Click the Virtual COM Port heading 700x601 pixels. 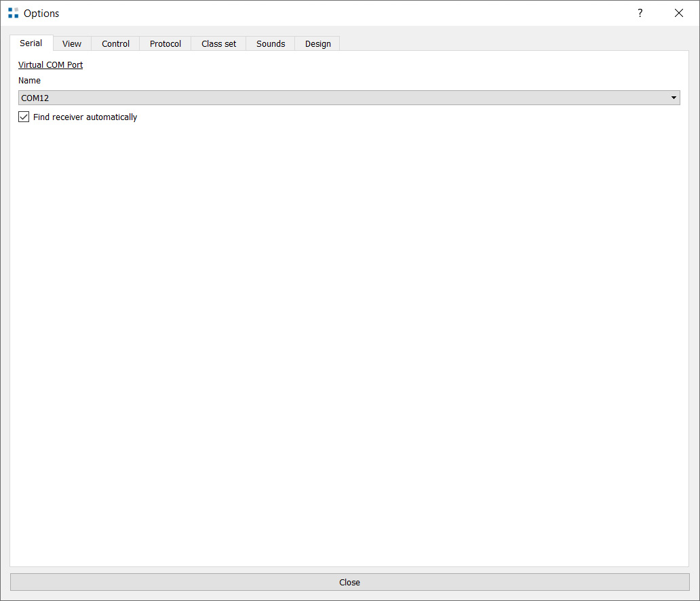point(50,65)
